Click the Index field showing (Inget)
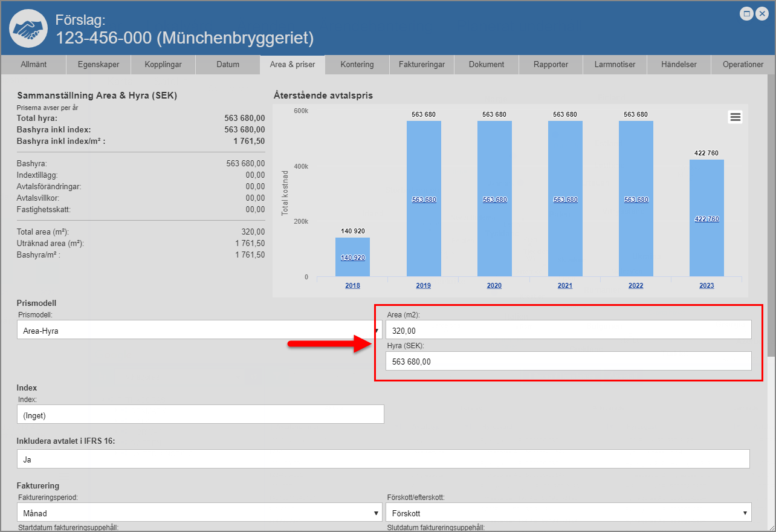Image resolution: width=776 pixels, height=532 pixels. (200, 415)
